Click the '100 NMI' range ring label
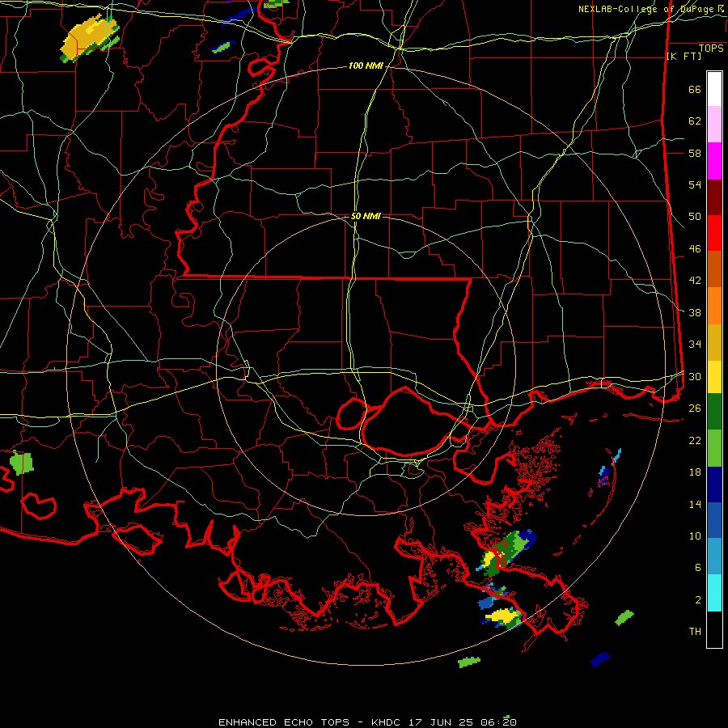This screenshot has height=728, width=728. 366,66
